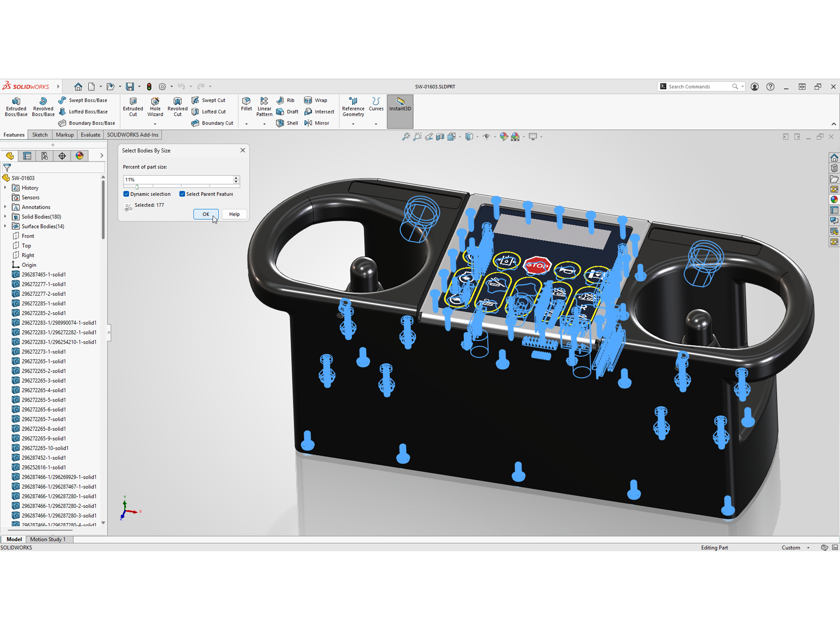Open the DisplayManager panel tab
840x630 pixels.
coord(80,156)
